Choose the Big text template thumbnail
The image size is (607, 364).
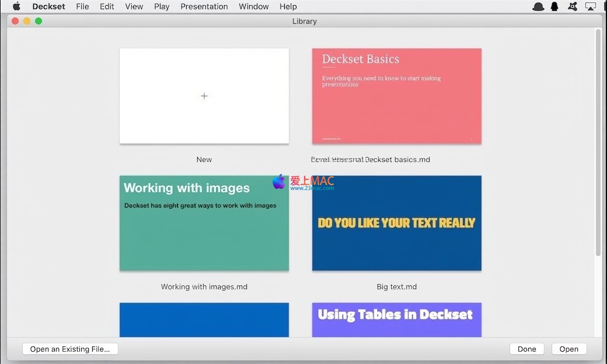[x=396, y=223]
